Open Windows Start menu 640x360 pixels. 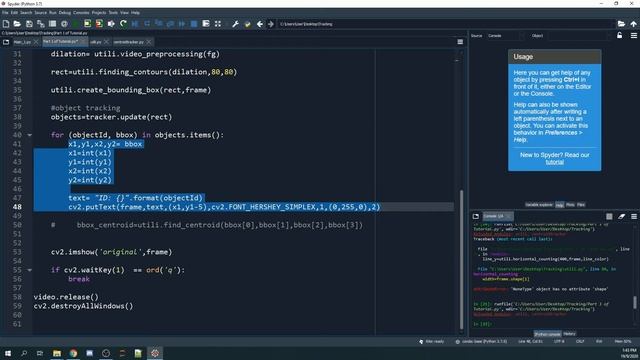click(x=7, y=353)
